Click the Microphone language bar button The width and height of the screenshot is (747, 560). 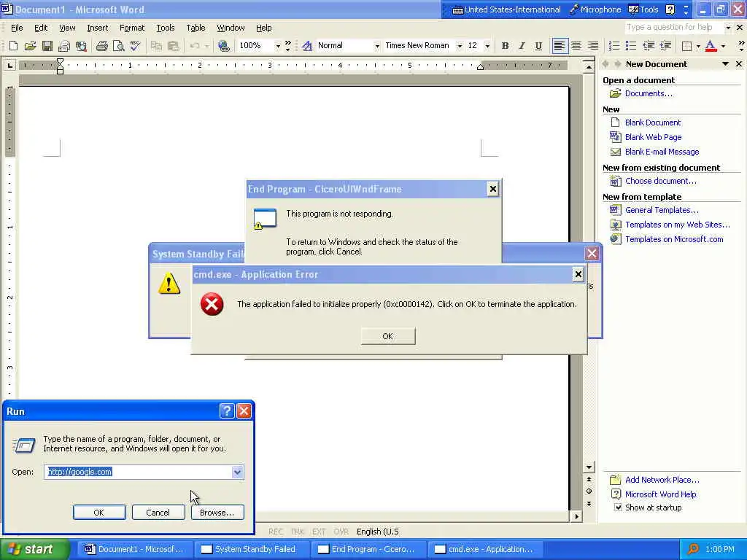click(x=595, y=9)
